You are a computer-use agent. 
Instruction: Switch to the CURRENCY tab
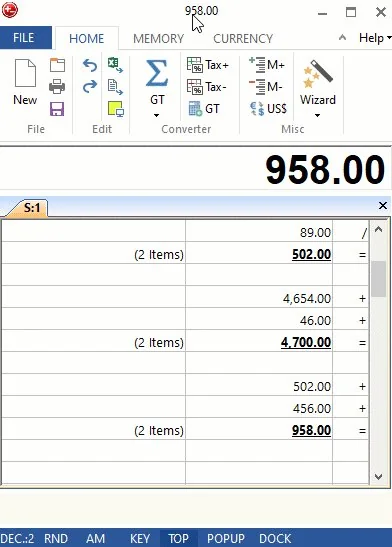(x=243, y=38)
